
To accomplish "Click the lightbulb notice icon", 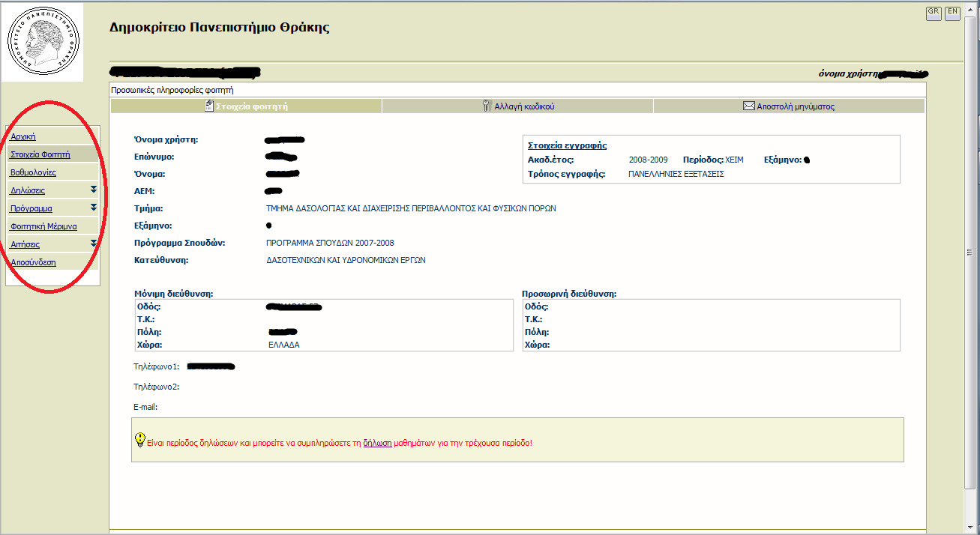I will click(139, 440).
